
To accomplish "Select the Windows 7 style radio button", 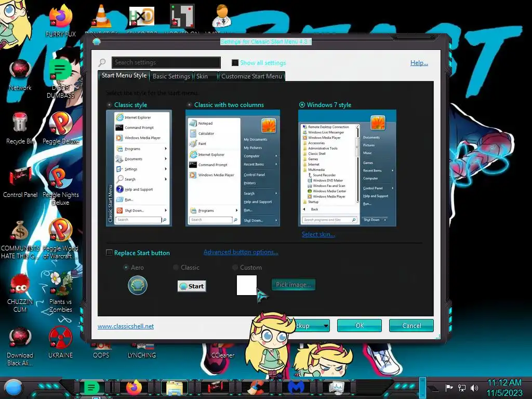I will (x=302, y=105).
